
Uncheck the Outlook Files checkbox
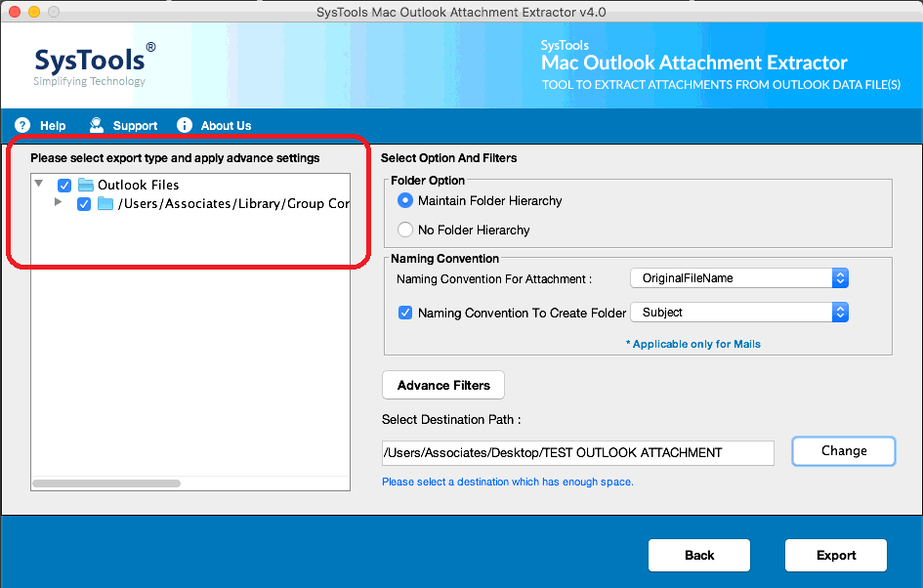pyautogui.click(x=64, y=186)
